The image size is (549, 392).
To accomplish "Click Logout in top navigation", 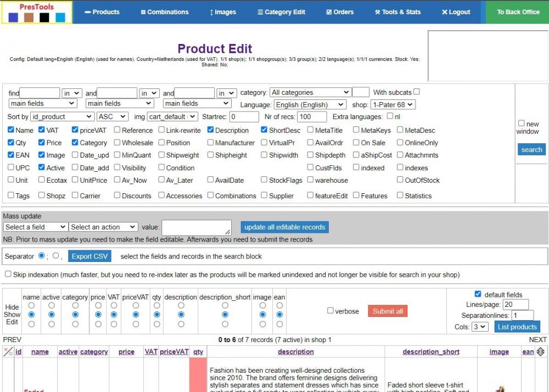I will pyautogui.click(x=456, y=12).
